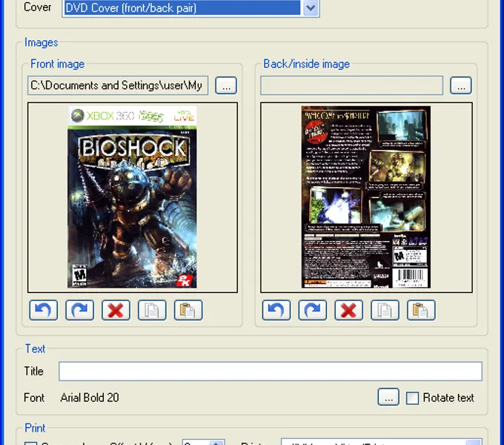Click the 'Text' section label
This screenshot has width=504, height=445.
(x=36, y=349)
